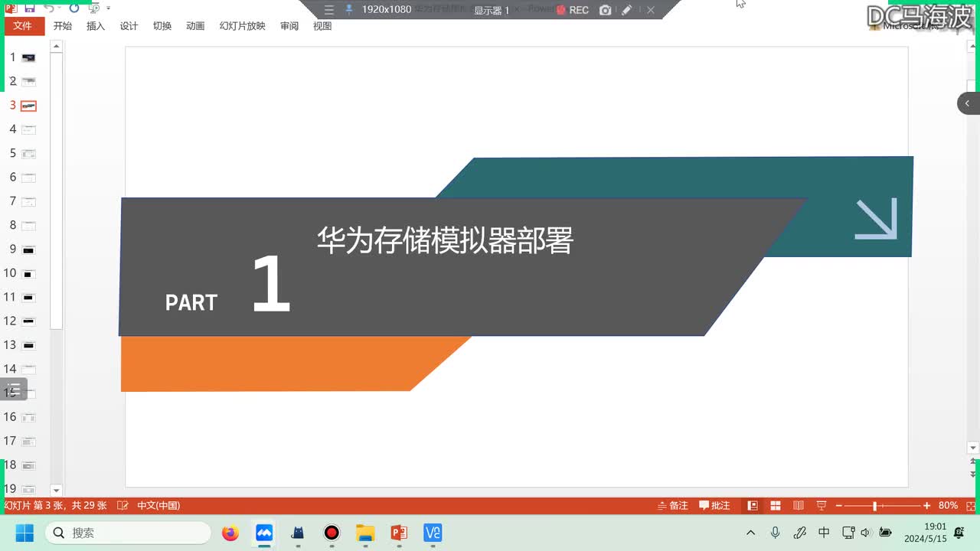Expand the collapsed side panel chevron
980x551 pixels.
click(968, 103)
